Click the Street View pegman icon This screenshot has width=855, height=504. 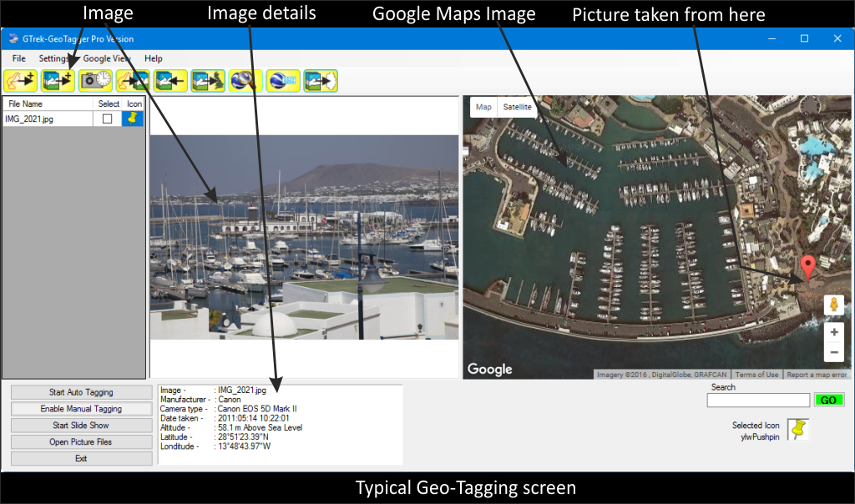(833, 305)
